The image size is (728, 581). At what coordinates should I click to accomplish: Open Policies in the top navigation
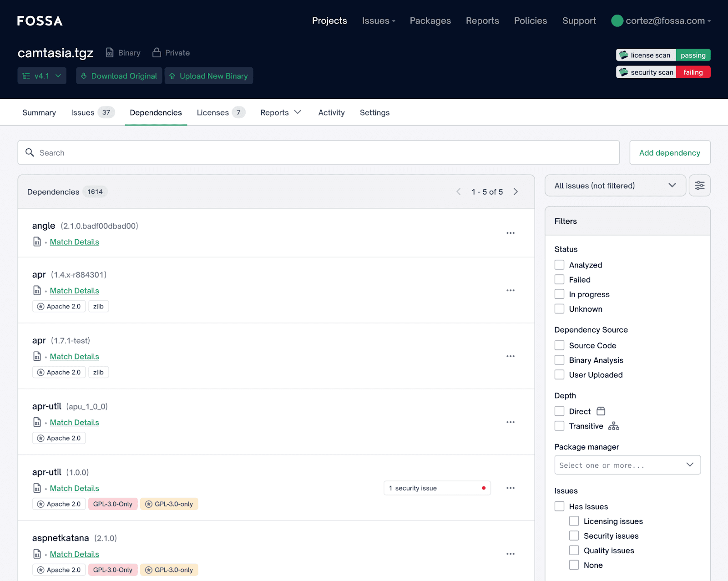pos(530,21)
